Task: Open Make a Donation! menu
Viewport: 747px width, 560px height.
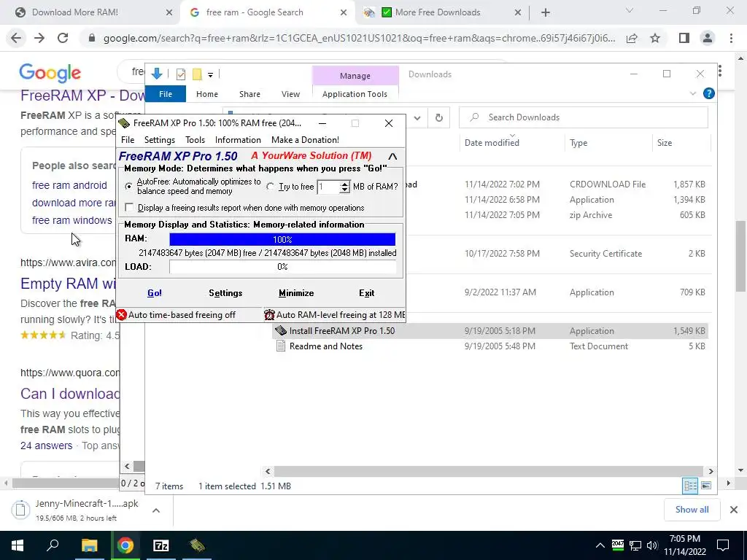Action: (306, 140)
